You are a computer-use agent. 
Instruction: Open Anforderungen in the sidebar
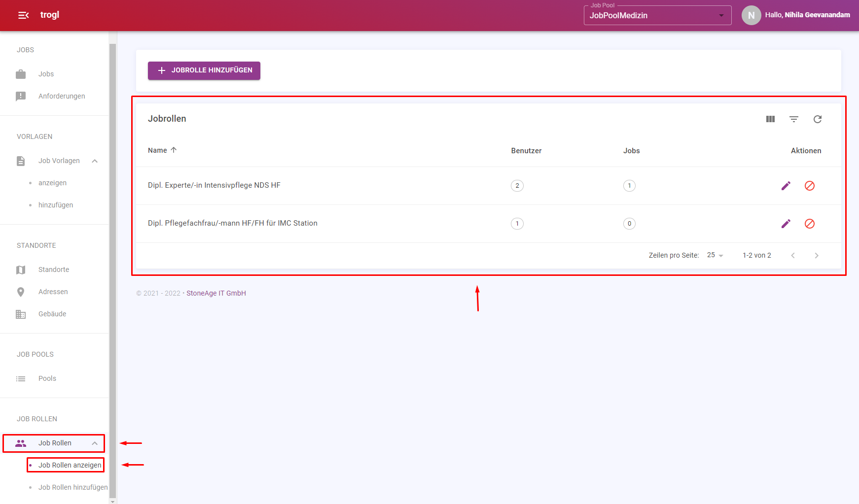(x=62, y=96)
